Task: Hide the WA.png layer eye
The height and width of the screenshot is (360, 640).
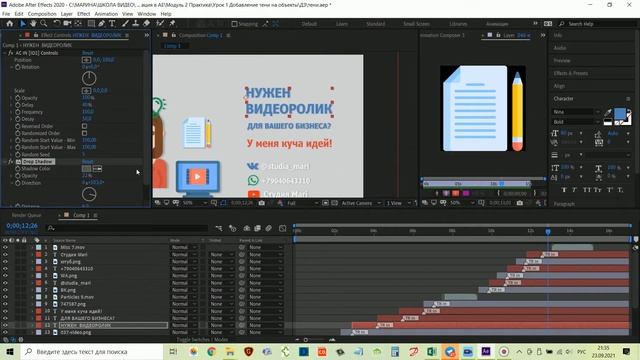Action: (5, 276)
